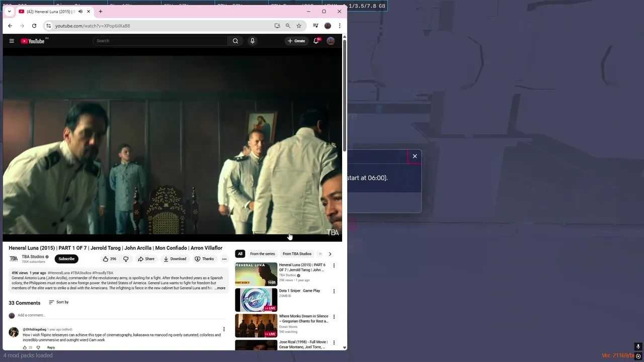Open a new browser tab
The height and width of the screenshot is (362, 644).
tap(101, 12)
